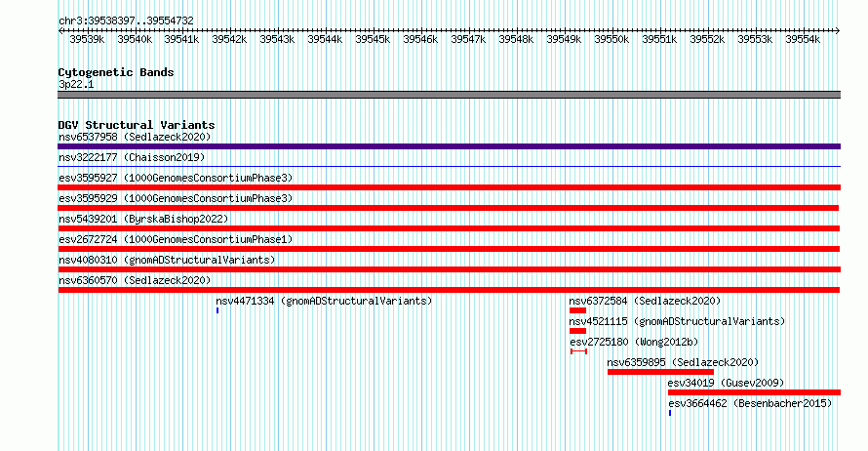
Task: Click the dark purple nsv6537958 variant bar
Action: [449, 146]
